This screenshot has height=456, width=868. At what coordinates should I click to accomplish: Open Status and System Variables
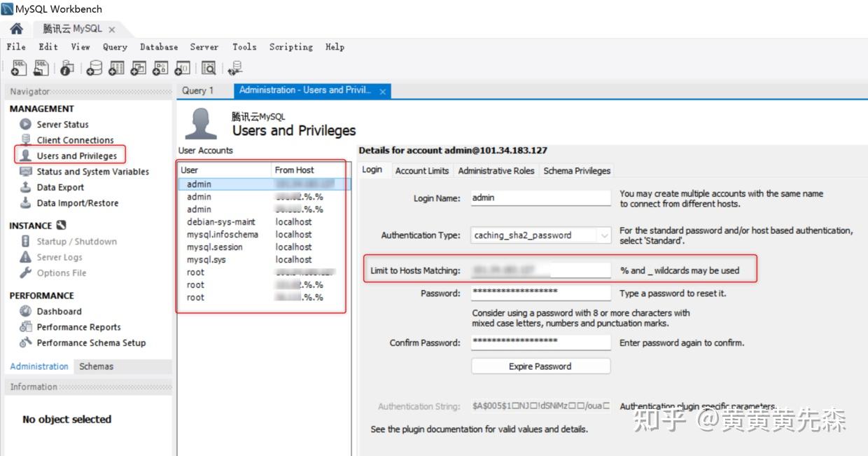(x=92, y=172)
